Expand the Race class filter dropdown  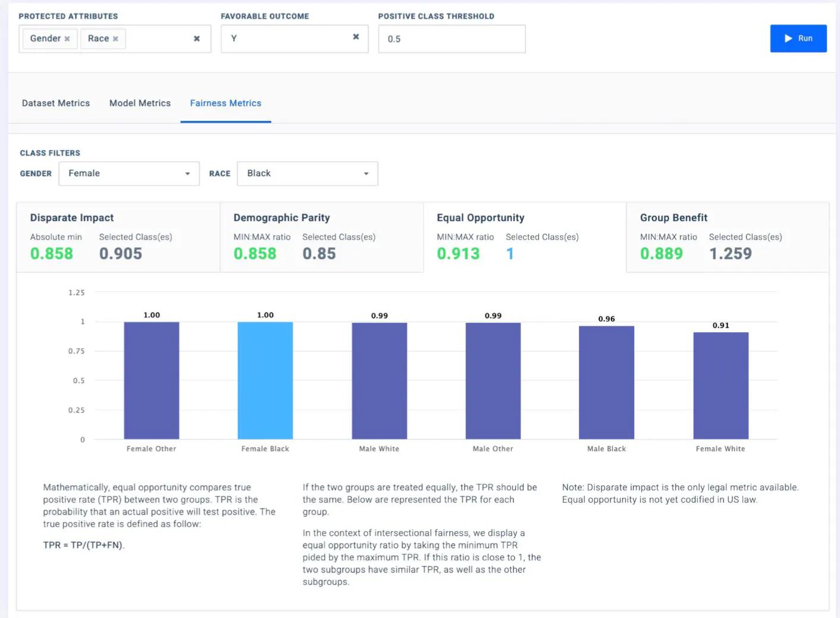point(307,173)
